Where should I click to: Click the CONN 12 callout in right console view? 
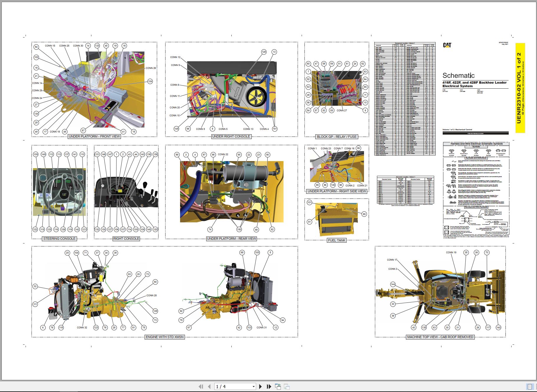coord(175,57)
